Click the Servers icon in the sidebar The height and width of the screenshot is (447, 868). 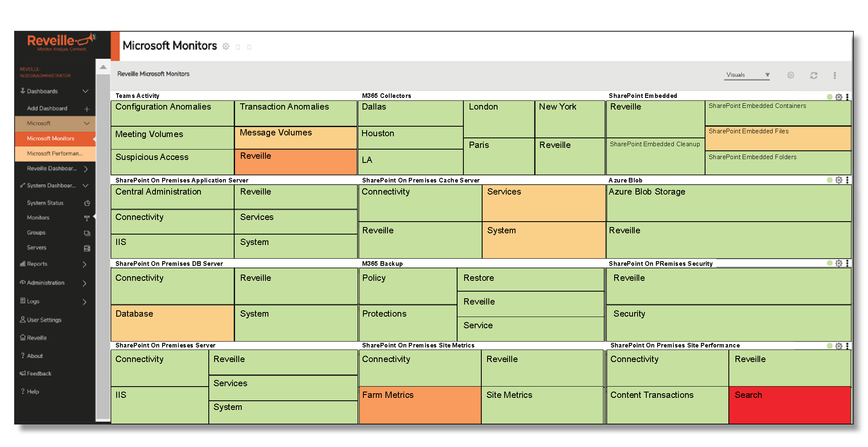point(87,248)
